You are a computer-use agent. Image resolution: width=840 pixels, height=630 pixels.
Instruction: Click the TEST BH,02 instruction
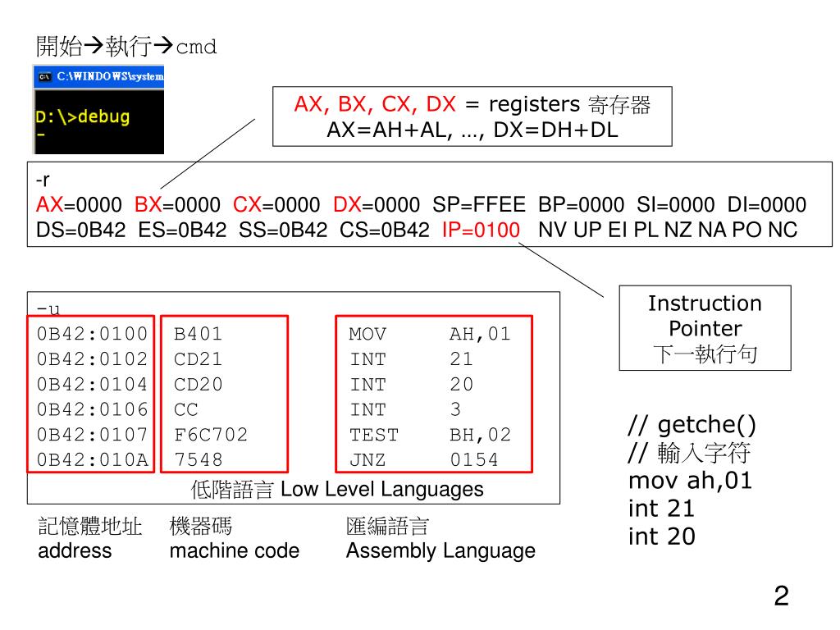(x=430, y=435)
